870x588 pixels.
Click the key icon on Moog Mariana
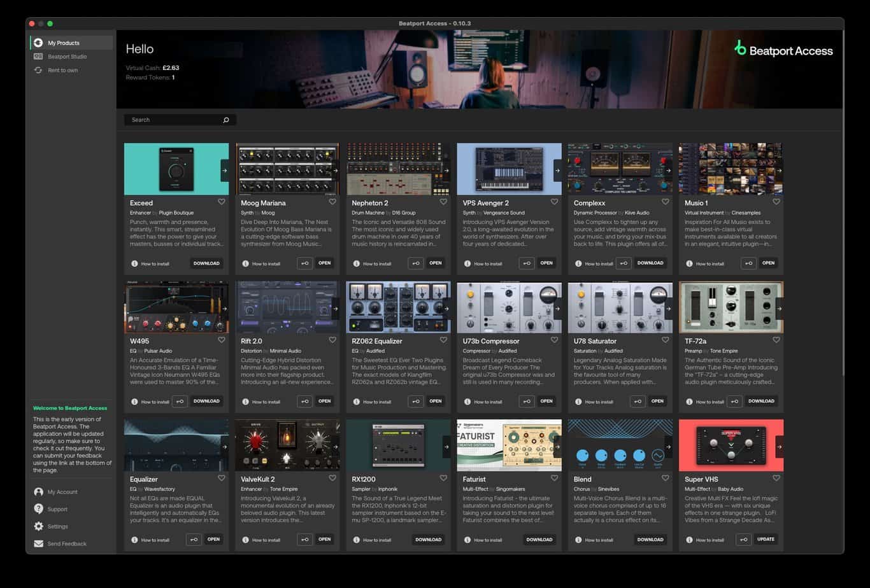pyautogui.click(x=305, y=263)
